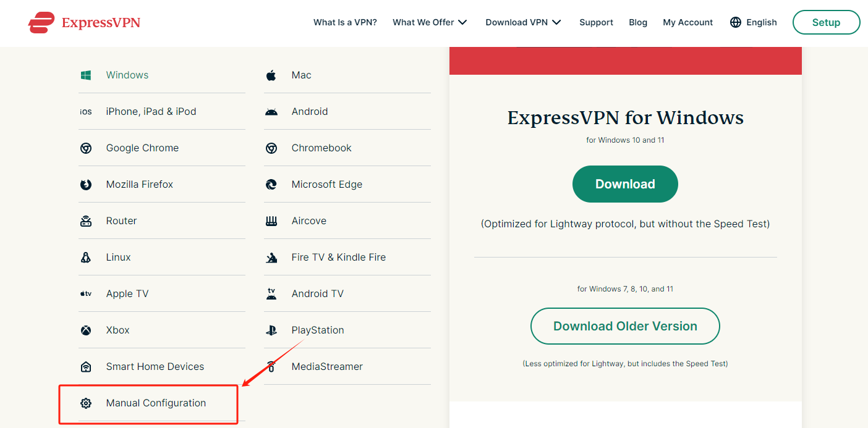Click the Linux penguin icon
Image resolution: width=868 pixels, height=428 pixels.
click(86, 258)
